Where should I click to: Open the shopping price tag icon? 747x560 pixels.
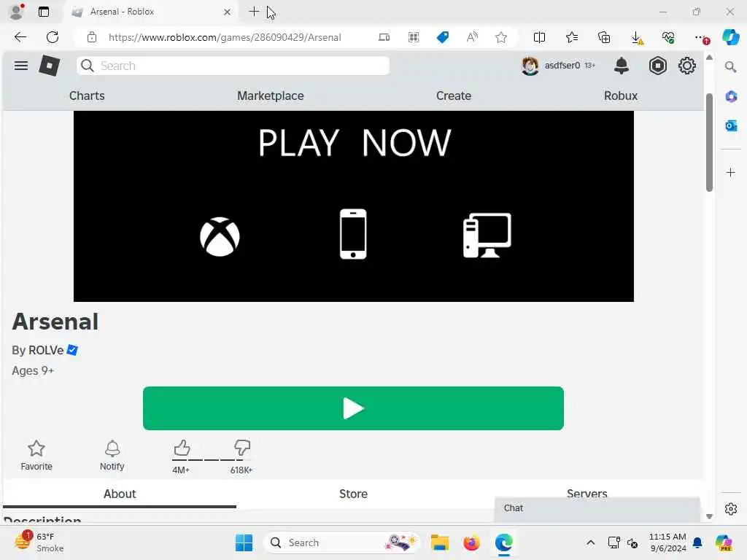(x=443, y=37)
